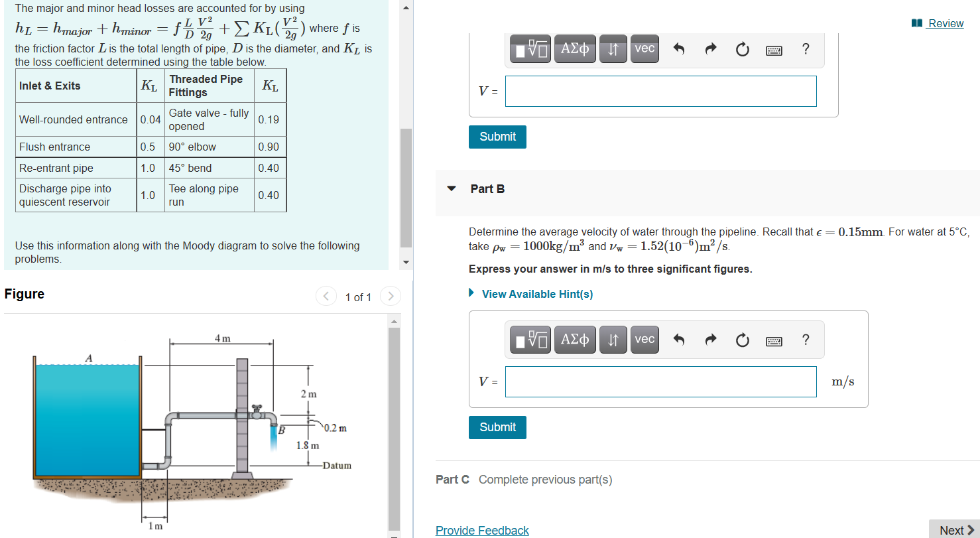Click Part B velocity answer field
Viewport: 980px width, 538px height.
point(660,381)
